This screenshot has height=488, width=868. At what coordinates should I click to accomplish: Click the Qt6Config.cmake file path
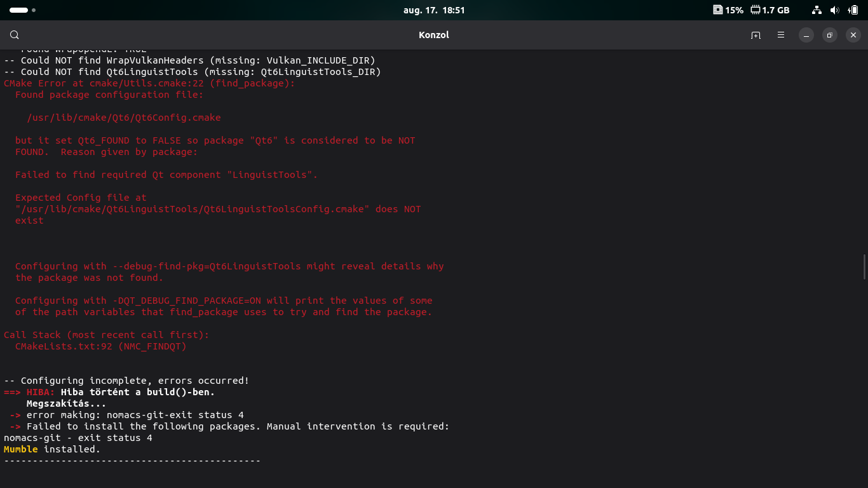[124, 118]
